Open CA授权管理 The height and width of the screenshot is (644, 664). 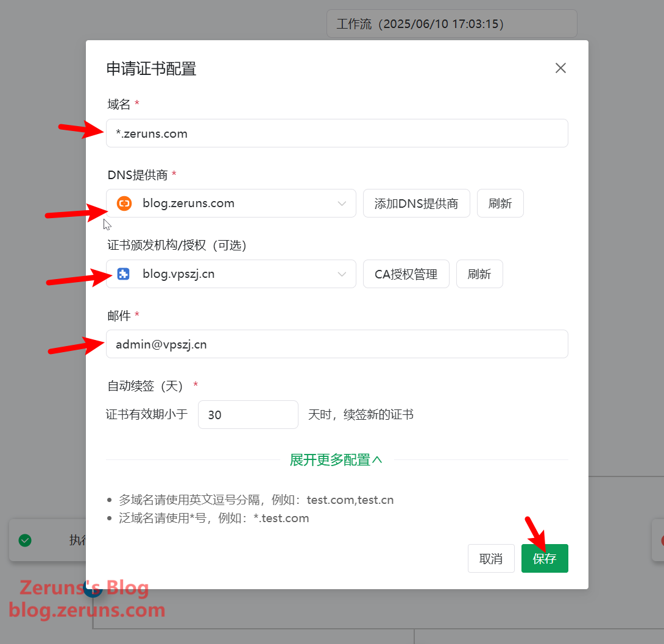(406, 274)
